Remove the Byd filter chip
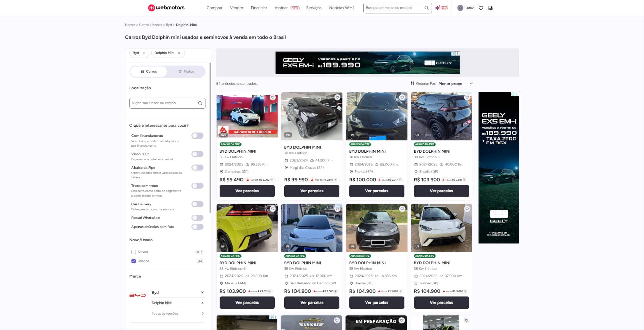The image size is (644, 330). click(x=144, y=53)
